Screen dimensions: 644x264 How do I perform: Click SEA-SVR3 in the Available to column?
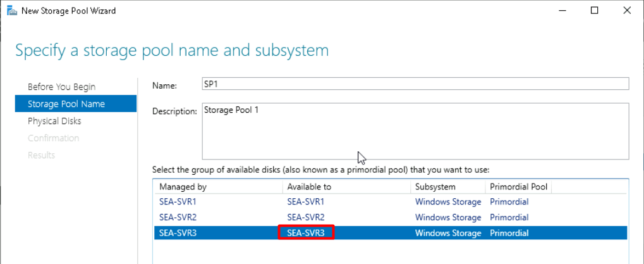pyautogui.click(x=306, y=233)
